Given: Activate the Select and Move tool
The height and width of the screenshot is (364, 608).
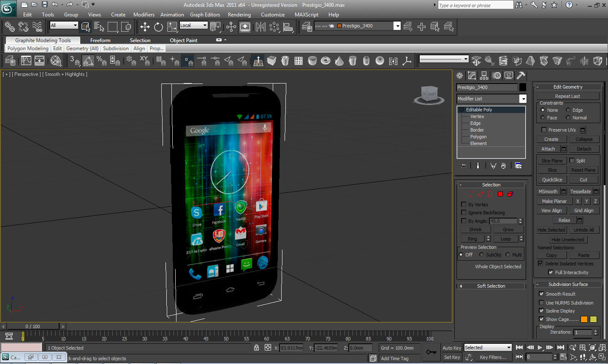Looking at the screenshot, I should coord(145,27).
